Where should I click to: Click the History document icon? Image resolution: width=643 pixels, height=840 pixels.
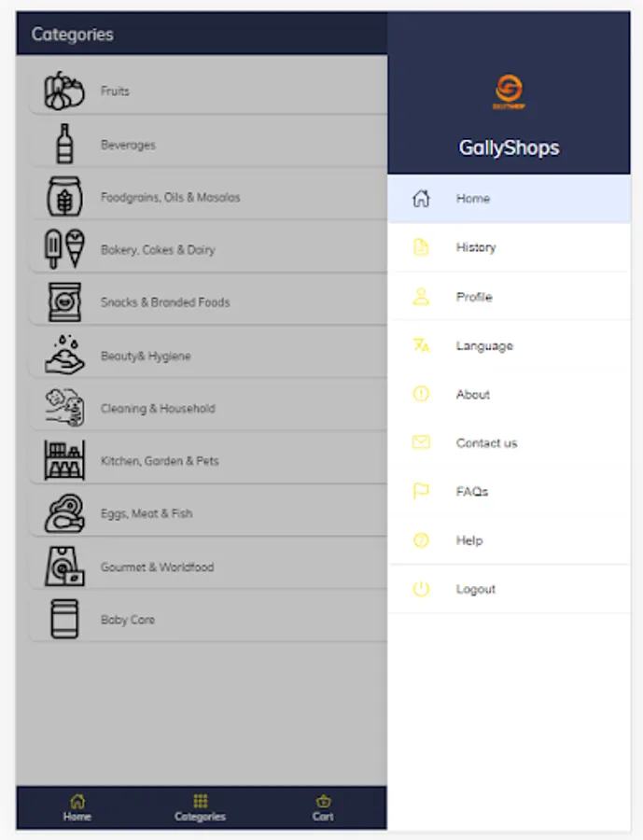(421, 247)
